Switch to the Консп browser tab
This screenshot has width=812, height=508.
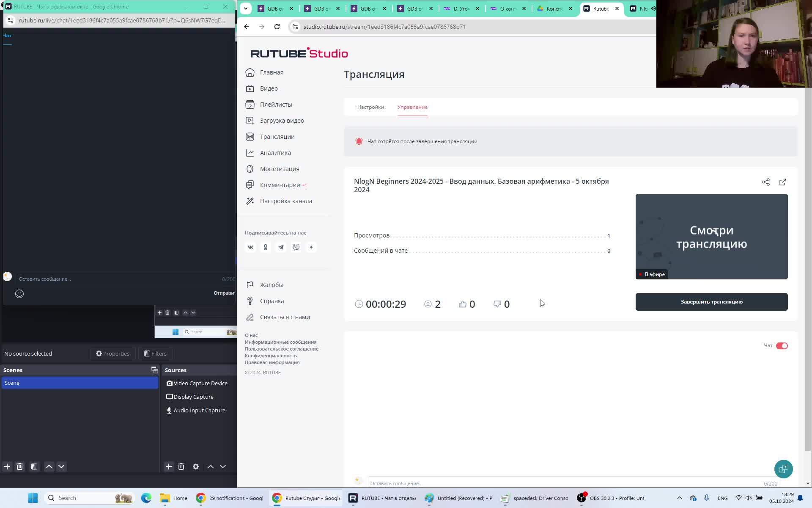(554, 8)
